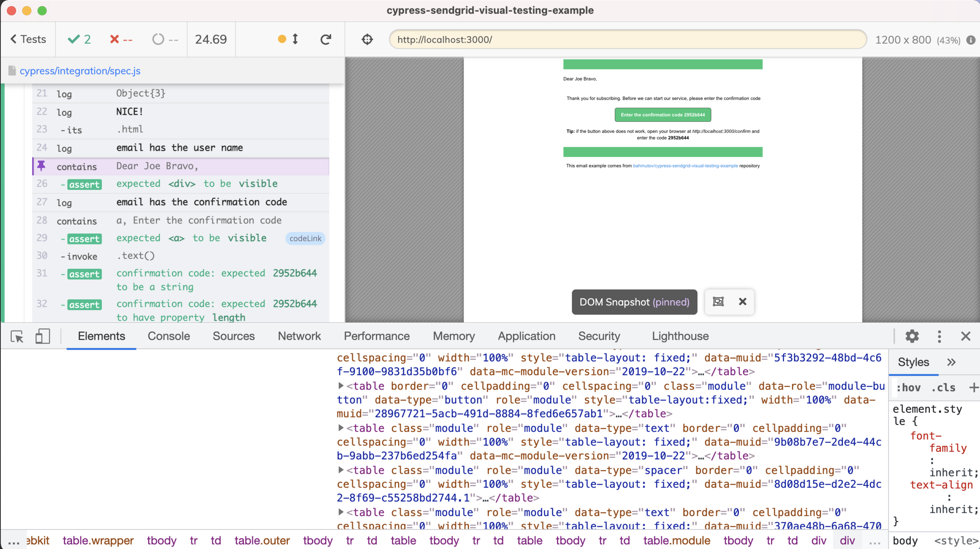Unpin the DOM Snapshot with X

coord(743,302)
